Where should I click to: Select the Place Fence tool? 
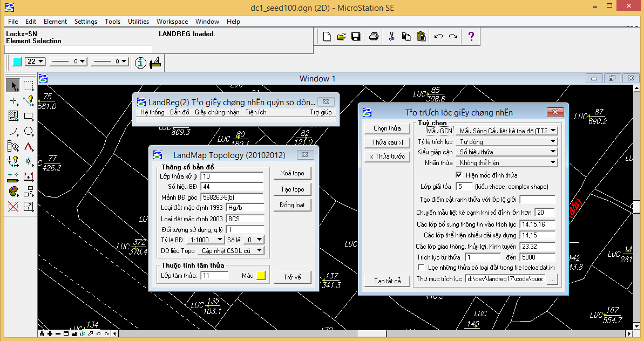click(28, 86)
